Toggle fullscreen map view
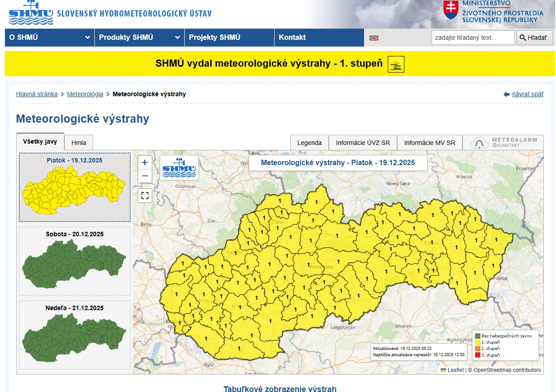 [145, 196]
